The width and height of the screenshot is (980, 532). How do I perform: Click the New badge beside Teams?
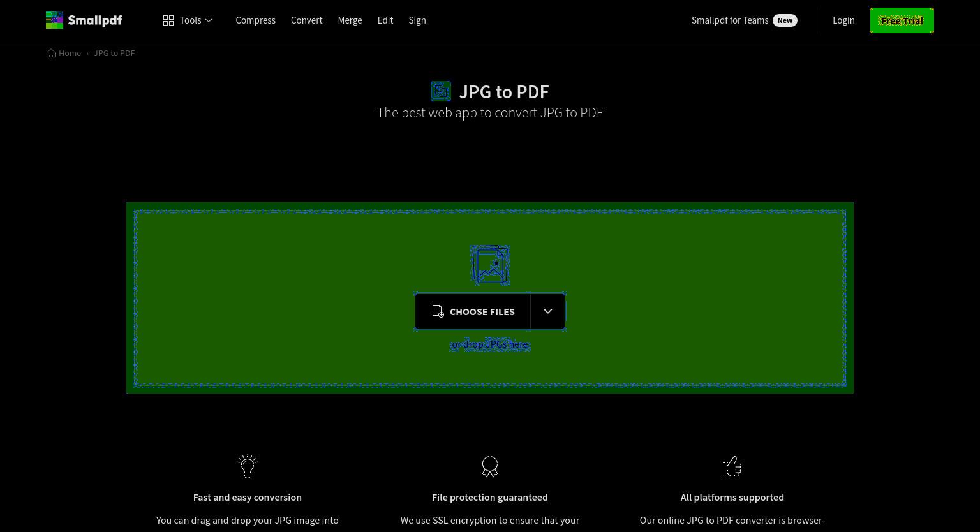click(x=785, y=20)
